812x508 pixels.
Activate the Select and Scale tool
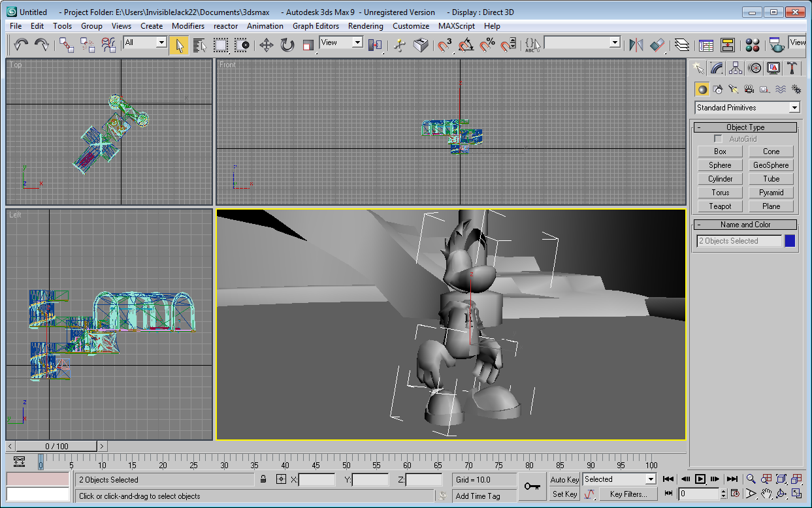308,44
